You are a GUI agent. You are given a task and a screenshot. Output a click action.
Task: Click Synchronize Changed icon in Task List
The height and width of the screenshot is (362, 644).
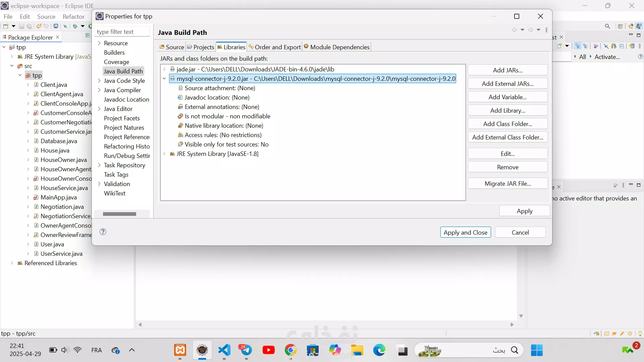(632, 46)
